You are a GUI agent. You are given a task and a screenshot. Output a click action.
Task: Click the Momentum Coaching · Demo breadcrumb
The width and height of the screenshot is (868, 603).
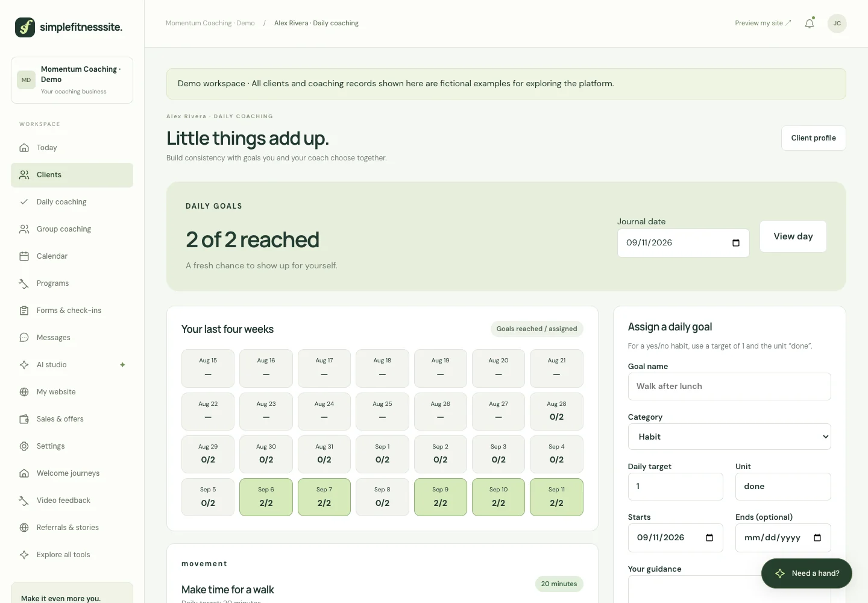[210, 24]
